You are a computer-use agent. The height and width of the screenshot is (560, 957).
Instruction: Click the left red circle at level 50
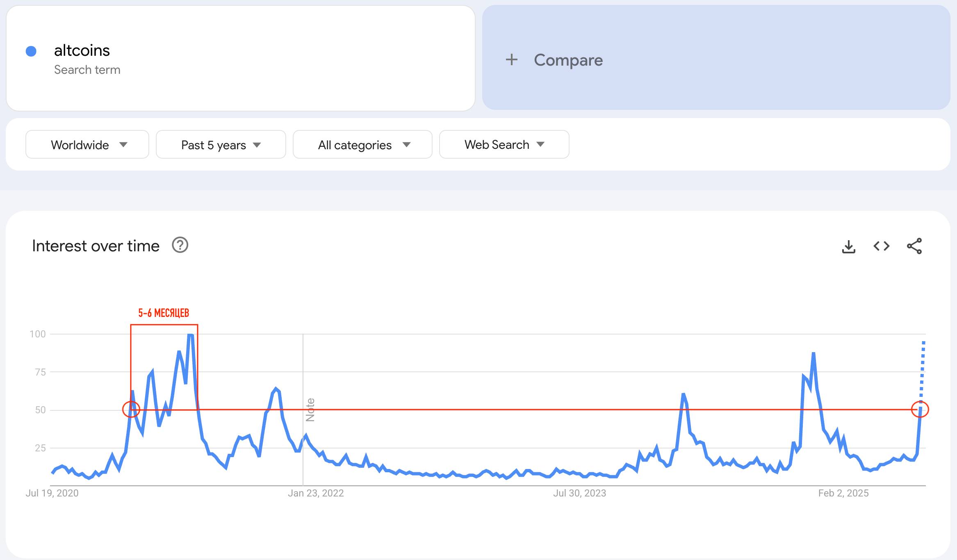(x=131, y=409)
